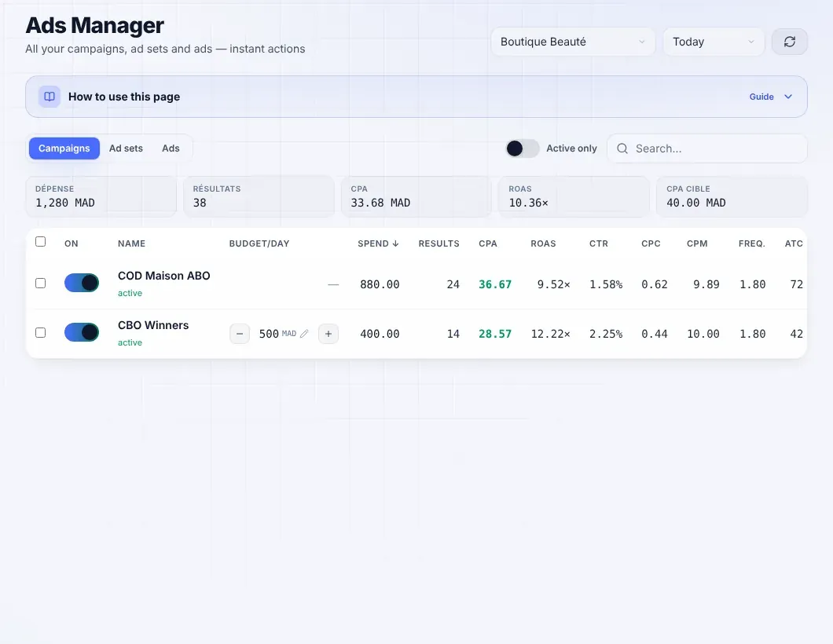Open the CBO Winners campaign name
This screenshot has width=833, height=644.
pos(153,325)
